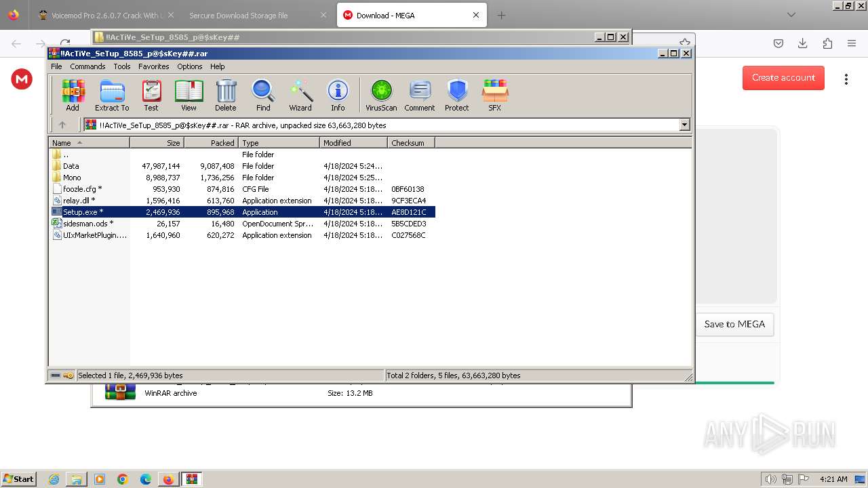Open Edge from the taskbar
The width and height of the screenshot is (868, 488).
146,479
